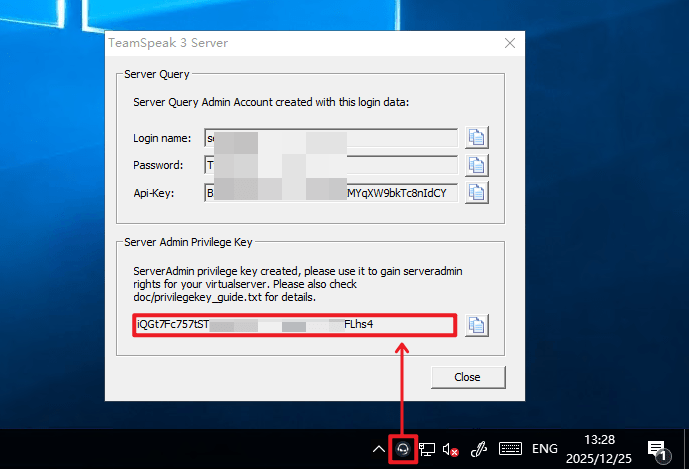This screenshot has width=689, height=469.
Task: Copy the Password to clipboard
Action: point(476,166)
